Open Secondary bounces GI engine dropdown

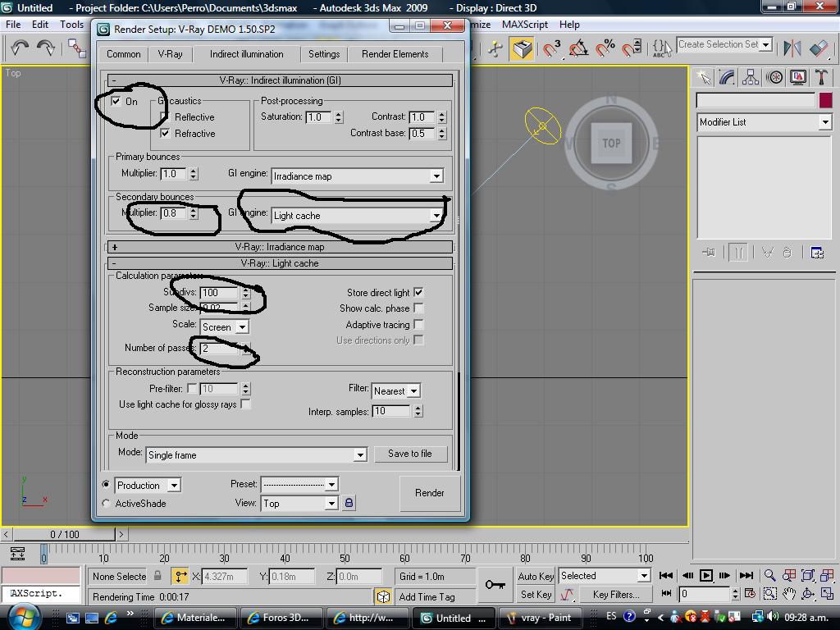pos(358,216)
